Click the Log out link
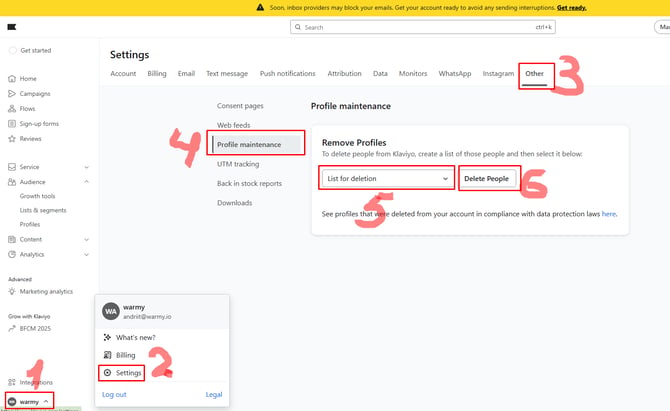The height and width of the screenshot is (411, 670). 114,394
